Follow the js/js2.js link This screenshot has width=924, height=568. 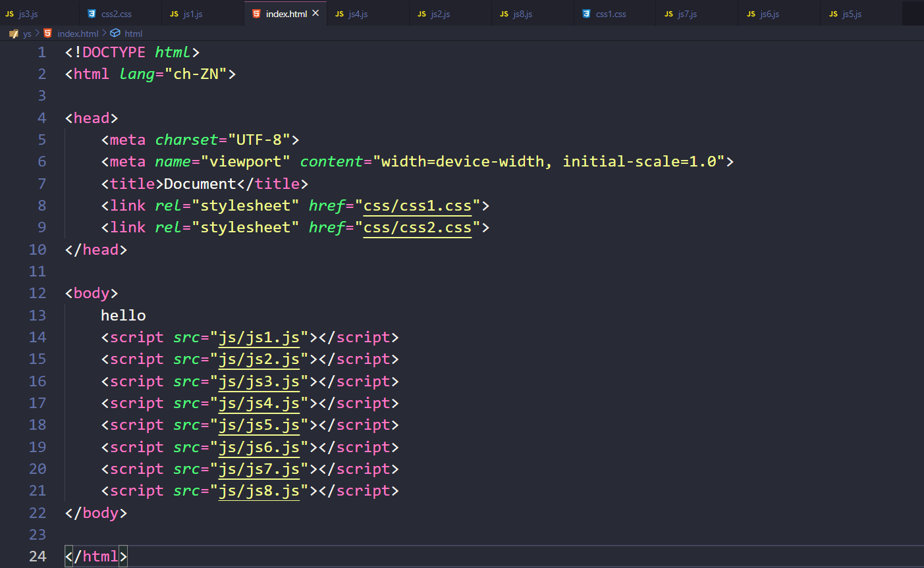point(259,359)
